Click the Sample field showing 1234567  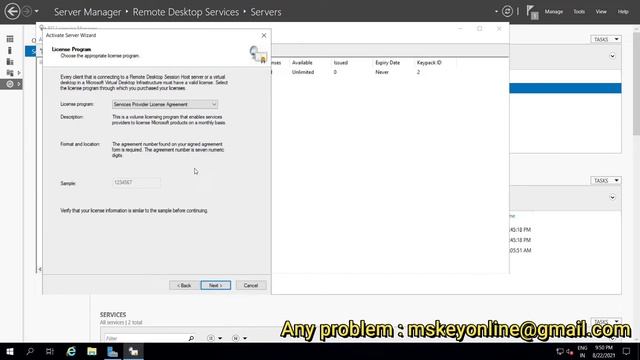[136, 182]
